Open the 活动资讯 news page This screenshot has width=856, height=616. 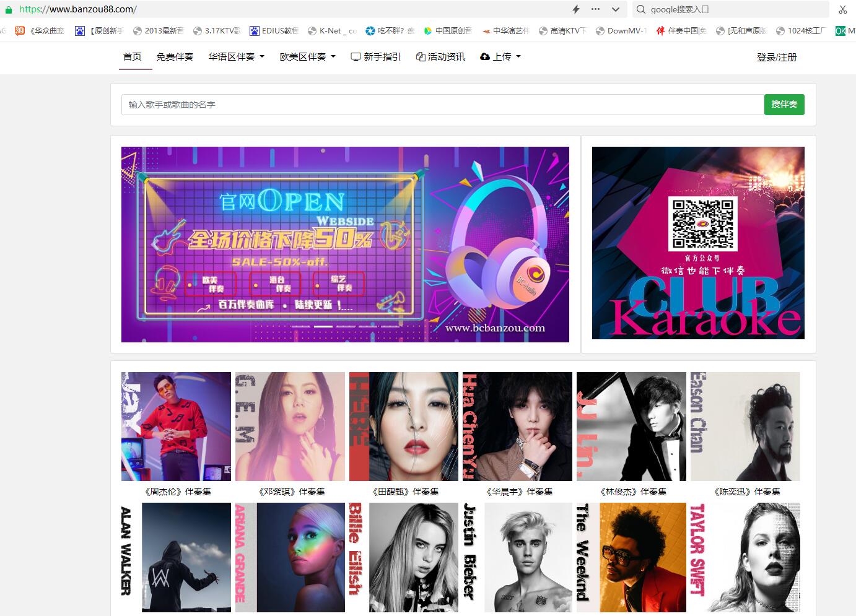(440, 57)
